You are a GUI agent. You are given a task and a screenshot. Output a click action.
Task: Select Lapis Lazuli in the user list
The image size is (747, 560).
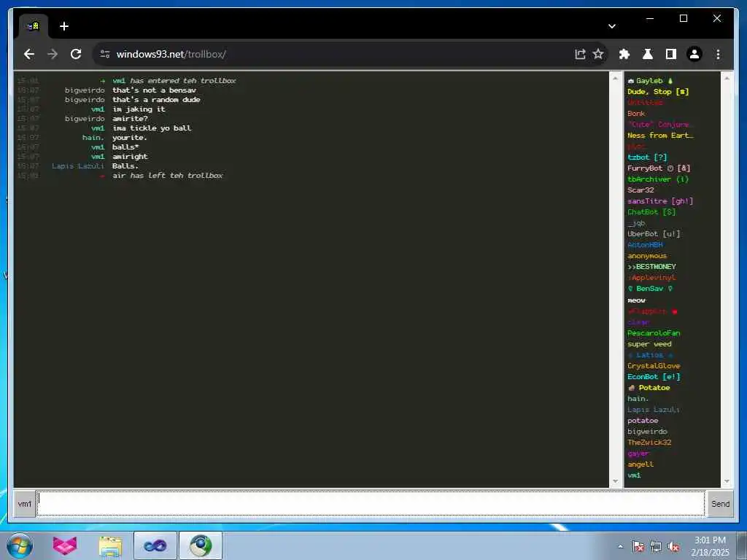point(653,410)
